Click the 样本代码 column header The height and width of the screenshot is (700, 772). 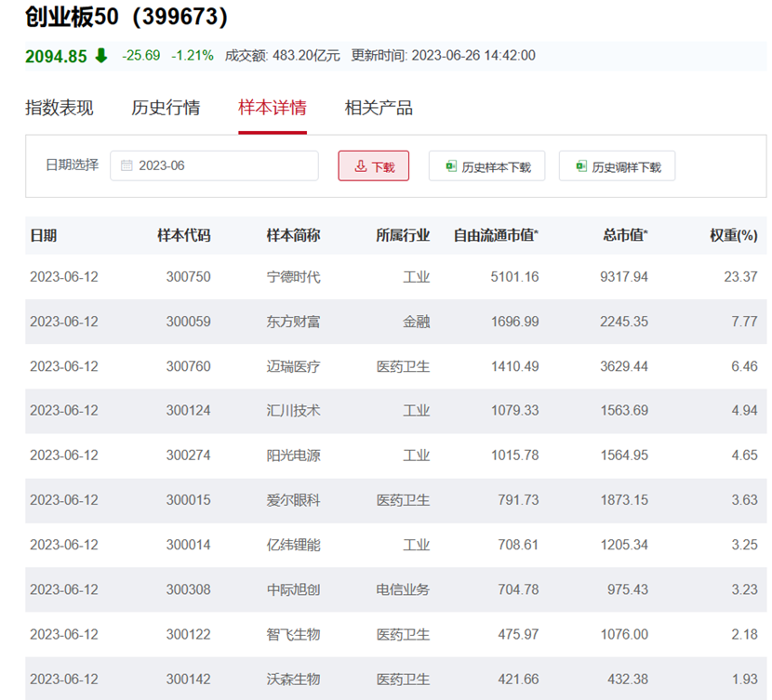tap(184, 235)
